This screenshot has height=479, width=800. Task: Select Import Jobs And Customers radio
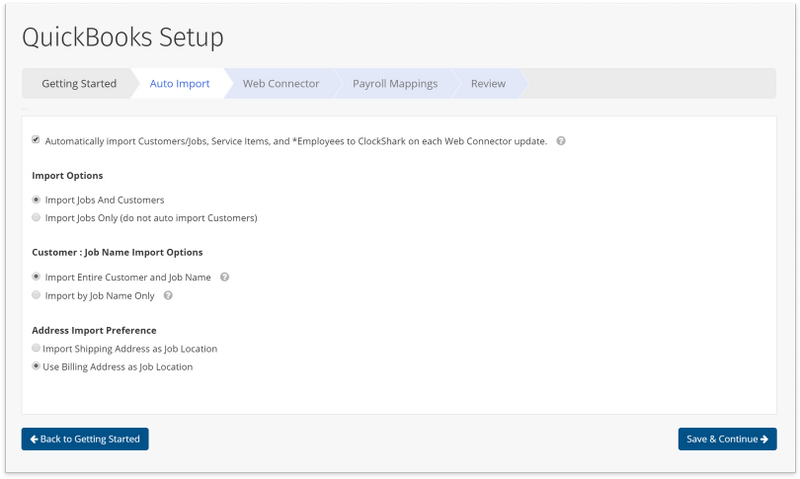(36, 199)
